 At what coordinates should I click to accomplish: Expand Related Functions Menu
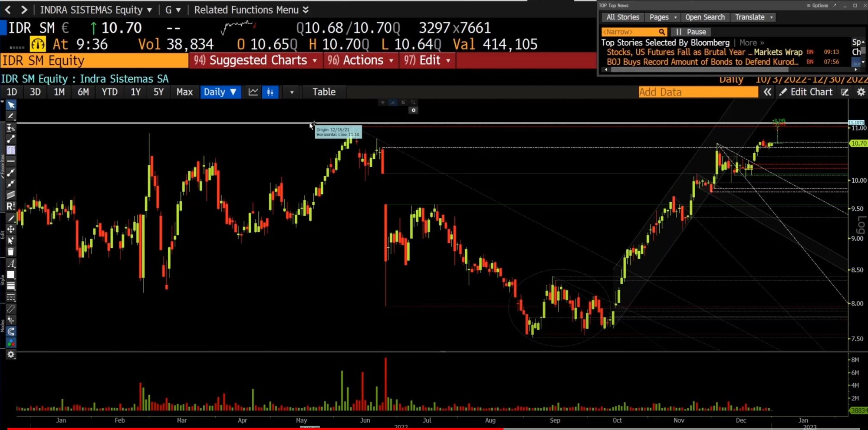click(251, 10)
